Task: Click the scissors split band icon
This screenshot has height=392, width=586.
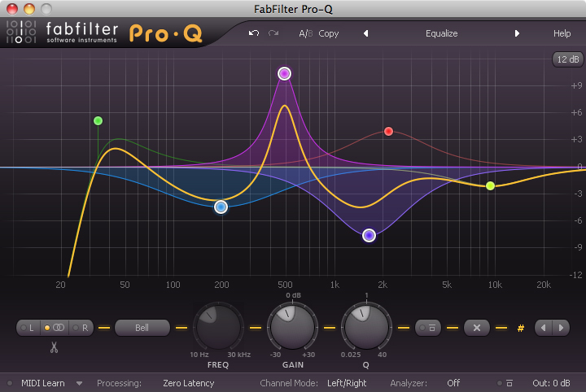Action: (54, 348)
